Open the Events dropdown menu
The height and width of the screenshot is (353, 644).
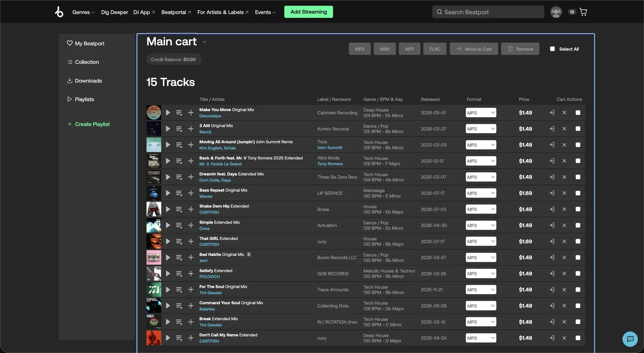[x=265, y=12]
